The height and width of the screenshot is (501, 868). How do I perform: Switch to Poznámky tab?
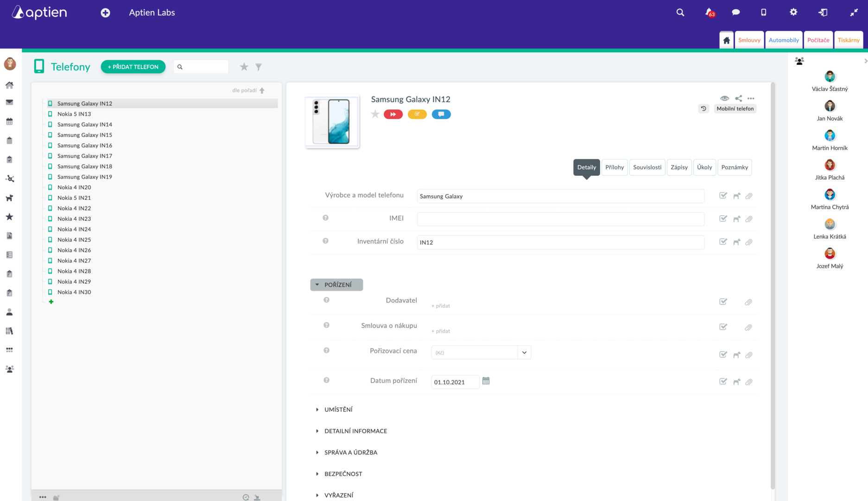pos(735,167)
